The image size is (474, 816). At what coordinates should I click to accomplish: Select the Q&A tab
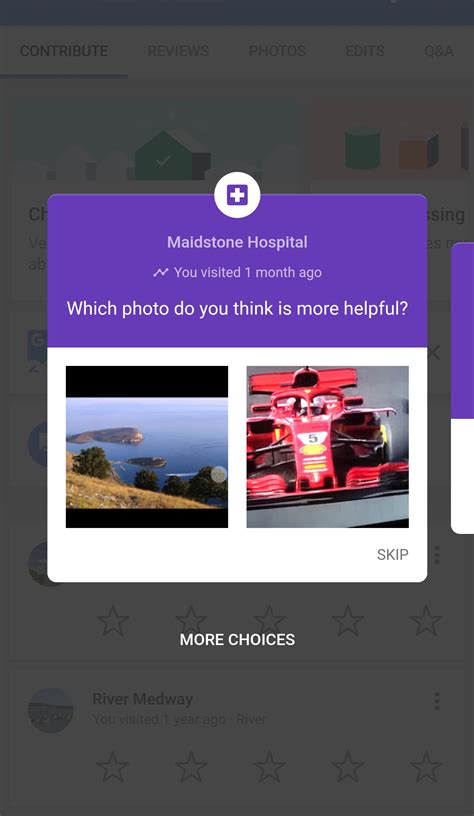(439, 51)
